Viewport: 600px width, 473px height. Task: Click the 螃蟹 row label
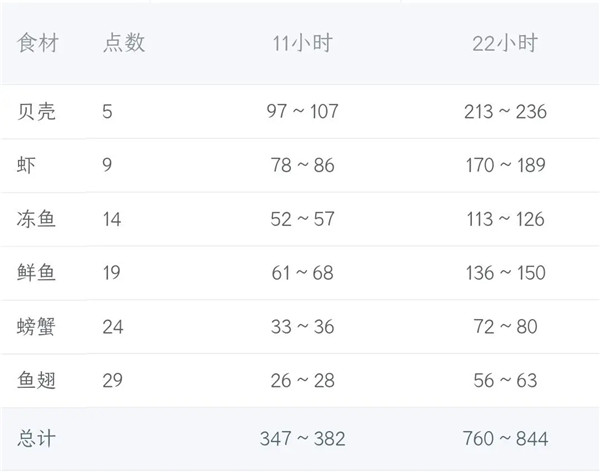pos(38,327)
